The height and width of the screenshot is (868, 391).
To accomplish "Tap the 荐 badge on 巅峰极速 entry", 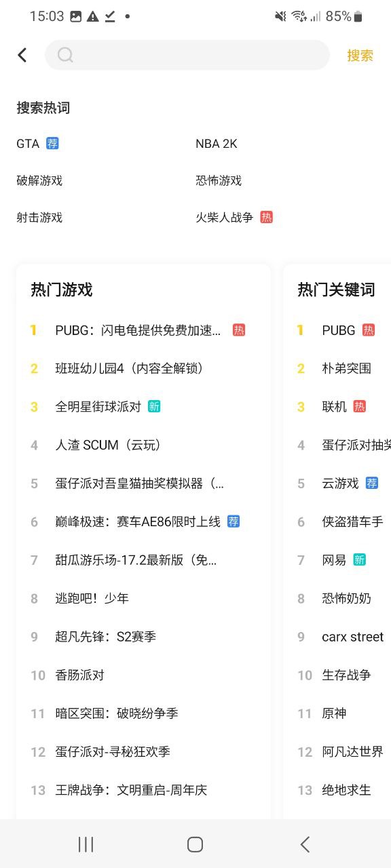I will point(234,521).
